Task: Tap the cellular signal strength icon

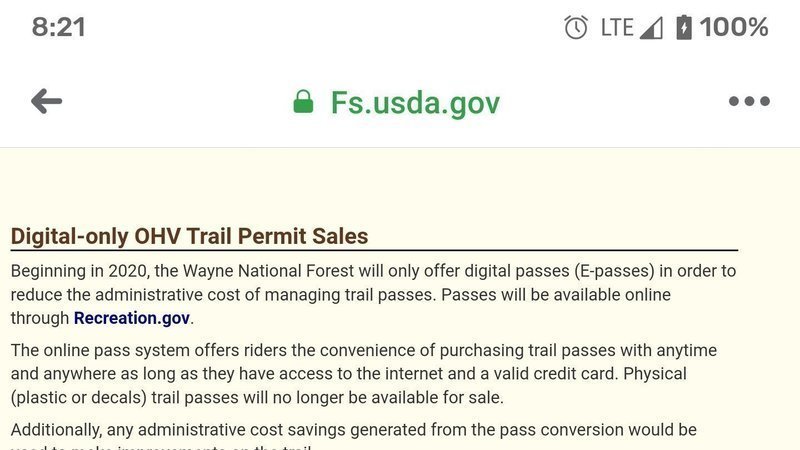Action: (x=651, y=28)
